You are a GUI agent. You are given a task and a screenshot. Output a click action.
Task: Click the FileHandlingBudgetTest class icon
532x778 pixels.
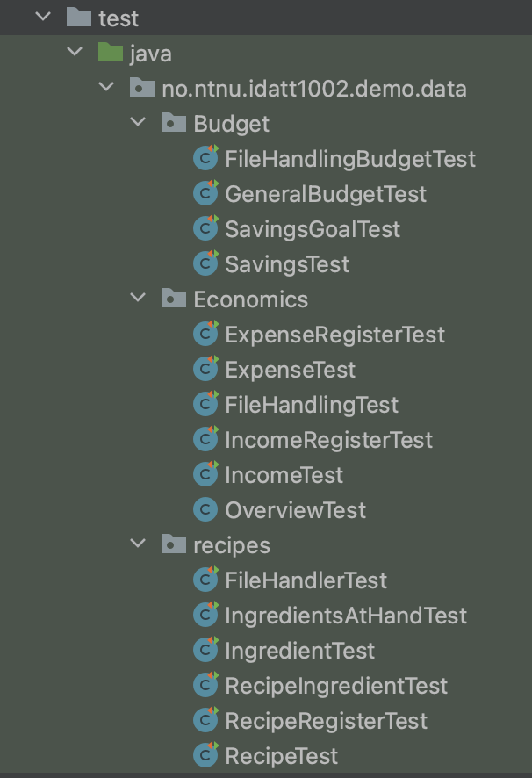[x=205, y=158]
